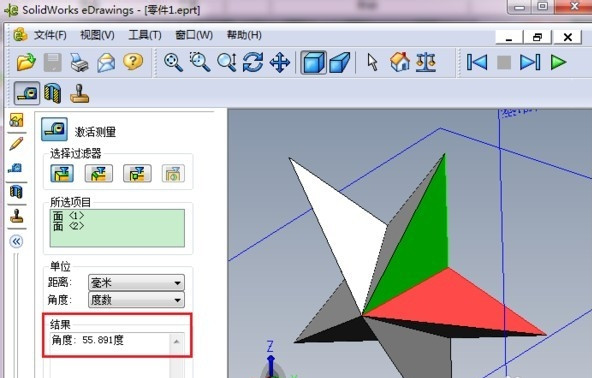This screenshot has height=378, width=592.
Task: Open Stamp tab in left sidebar
Action: (16, 216)
